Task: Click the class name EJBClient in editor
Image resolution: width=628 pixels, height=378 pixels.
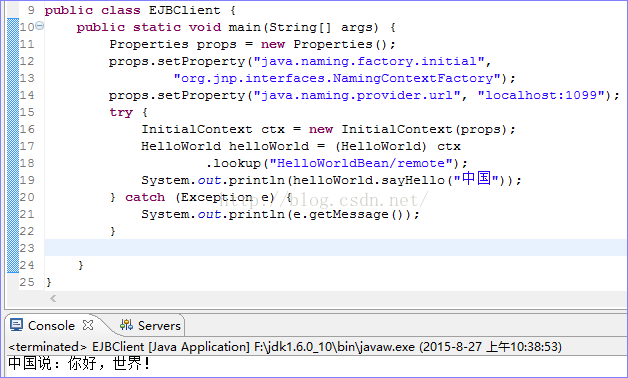Action: [185, 10]
